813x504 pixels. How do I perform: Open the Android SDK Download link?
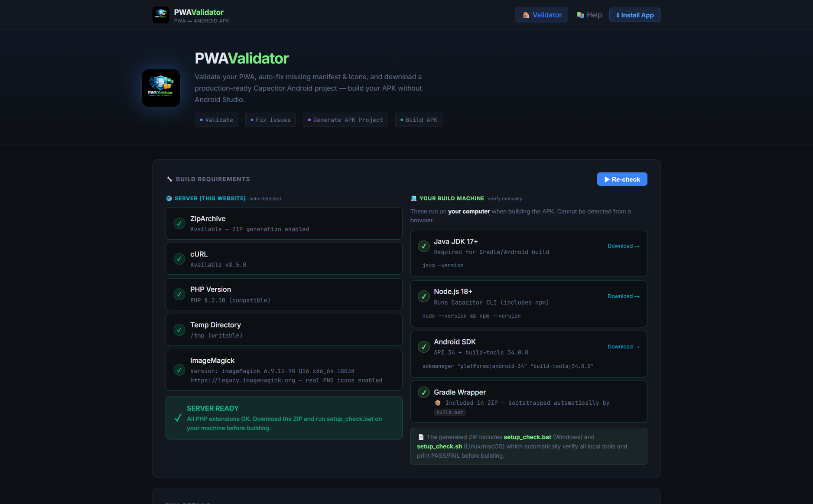623,347
